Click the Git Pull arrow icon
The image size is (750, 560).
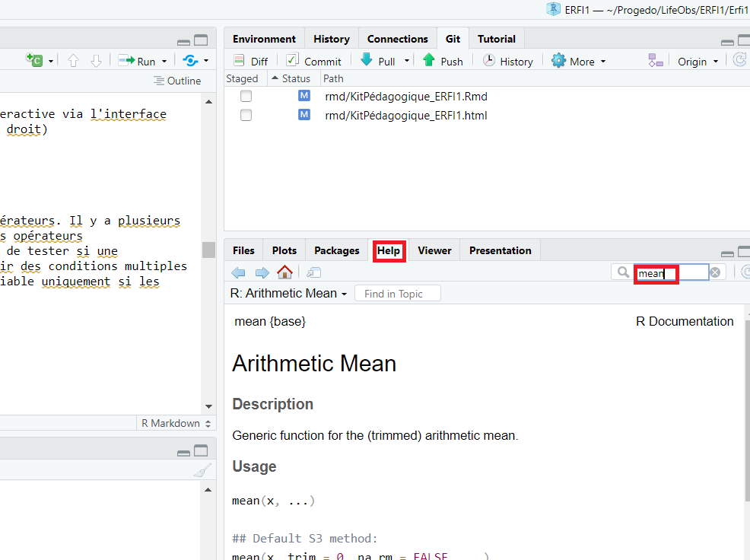[x=367, y=61]
